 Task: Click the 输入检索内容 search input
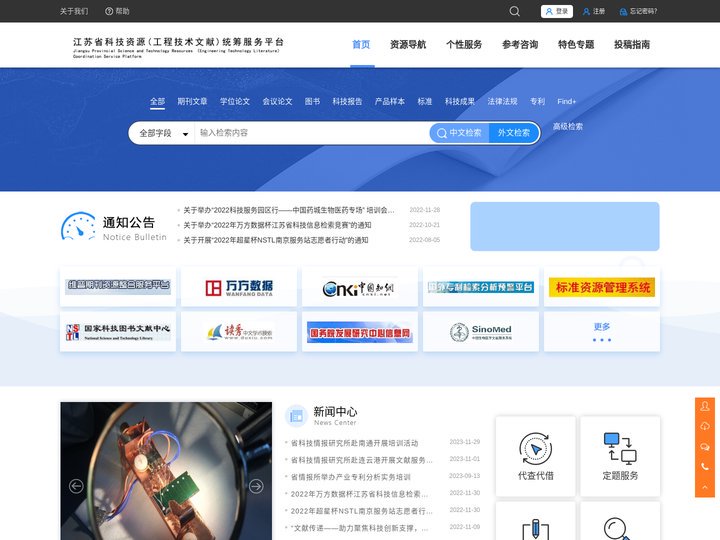point(312,133)
